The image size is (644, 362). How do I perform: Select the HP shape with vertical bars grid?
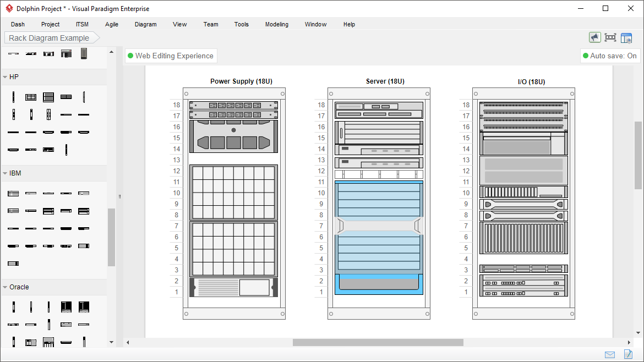48,97
